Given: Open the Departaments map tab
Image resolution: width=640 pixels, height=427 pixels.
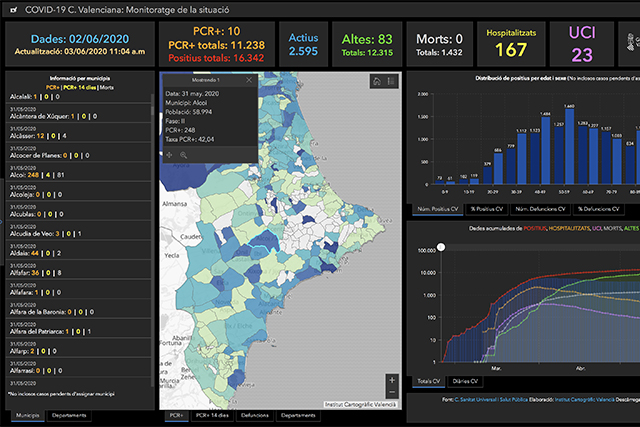Looking at the screenshot, I should click(298, 416).
